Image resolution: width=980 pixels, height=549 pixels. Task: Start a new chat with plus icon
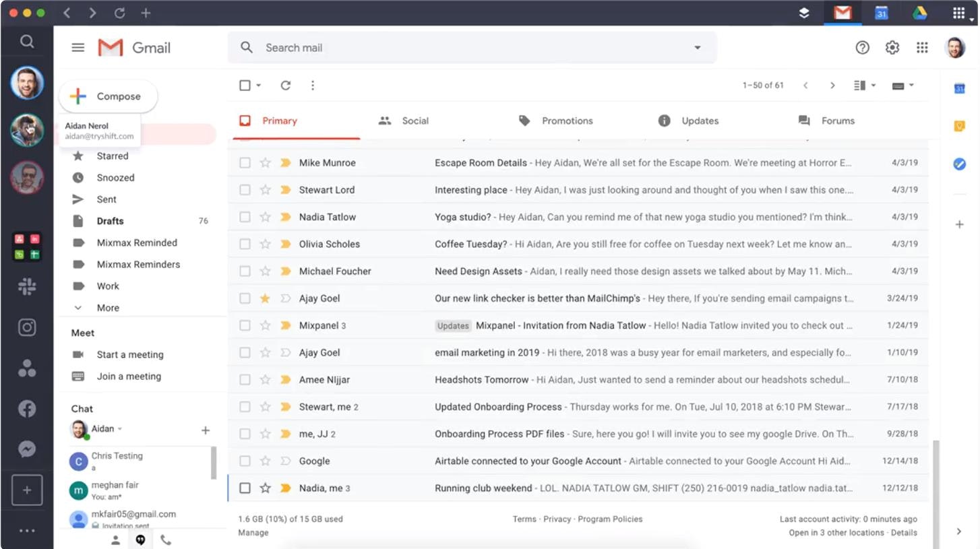pyautogui.click(x=206, y=430)
